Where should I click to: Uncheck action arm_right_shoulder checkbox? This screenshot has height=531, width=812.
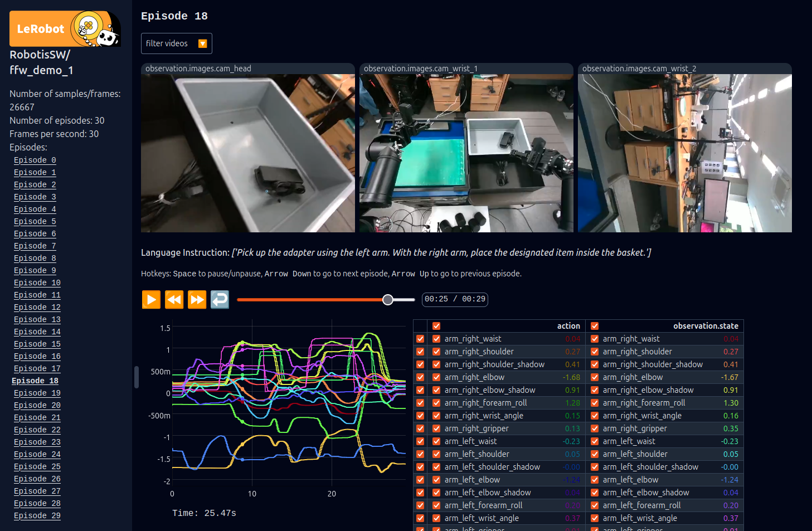pyautogui.click(x=436, y=352)
